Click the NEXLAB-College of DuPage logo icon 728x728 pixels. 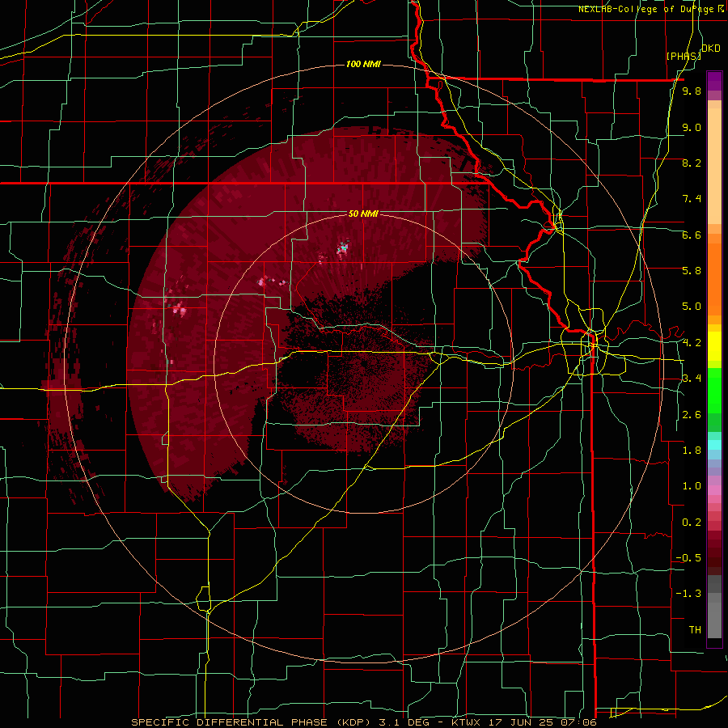pos(721,9)
